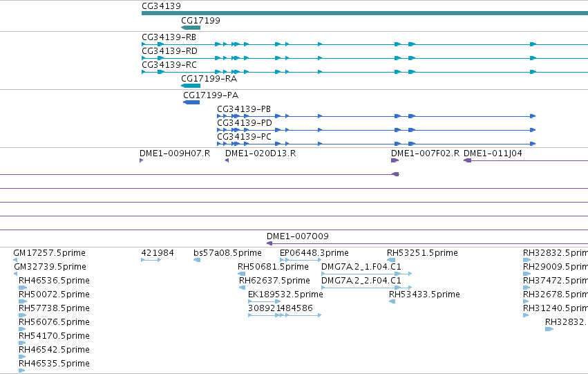Click the 421984 feature arrow glyph
The height and width of the screenshot is (374, 588).
151,260
